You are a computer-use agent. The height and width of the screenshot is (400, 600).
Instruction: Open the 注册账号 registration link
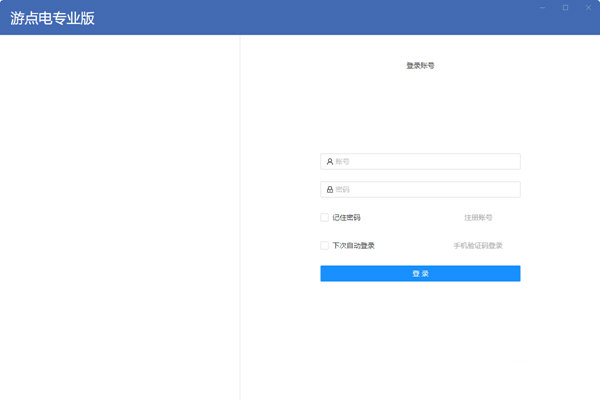(x=478, y=217)
